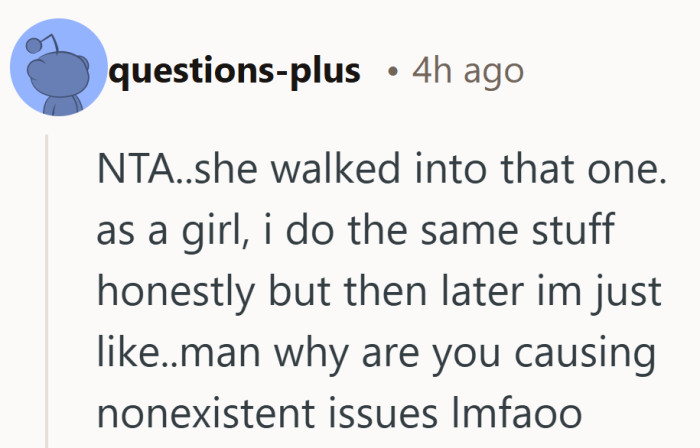The width and height of the screenshot is (700, 448).
Task: Click the "4h ago" comment timestamp
Action: pyautogui.click(x=467, y=72)
